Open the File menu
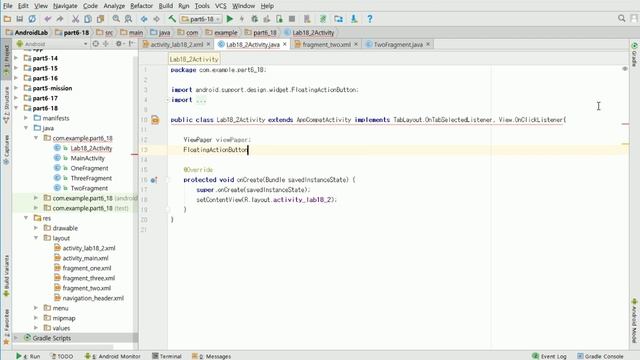 pyautogui.click(x=7, y=6)
